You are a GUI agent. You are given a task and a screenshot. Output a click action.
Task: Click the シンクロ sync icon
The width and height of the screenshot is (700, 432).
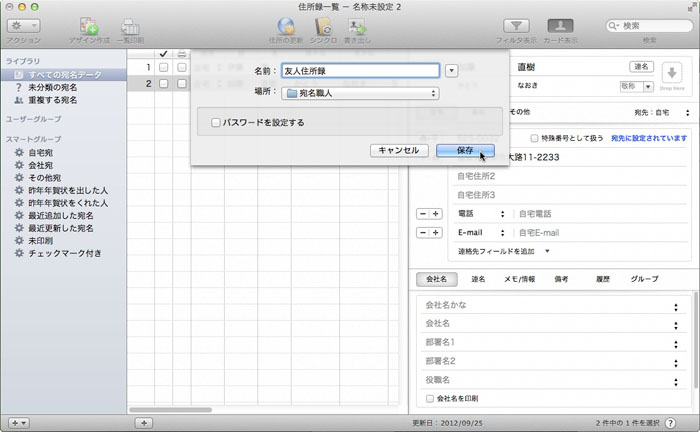click(x=322, y=25)
